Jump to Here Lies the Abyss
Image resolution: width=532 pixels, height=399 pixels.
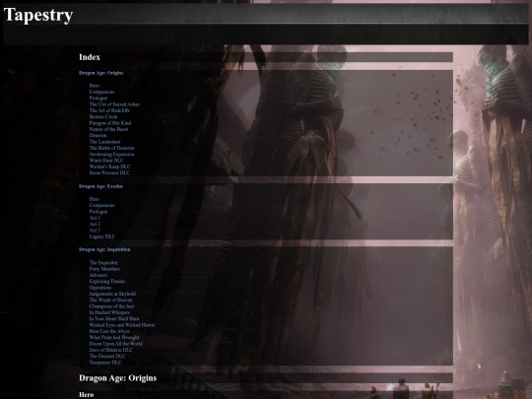[109, 331]
